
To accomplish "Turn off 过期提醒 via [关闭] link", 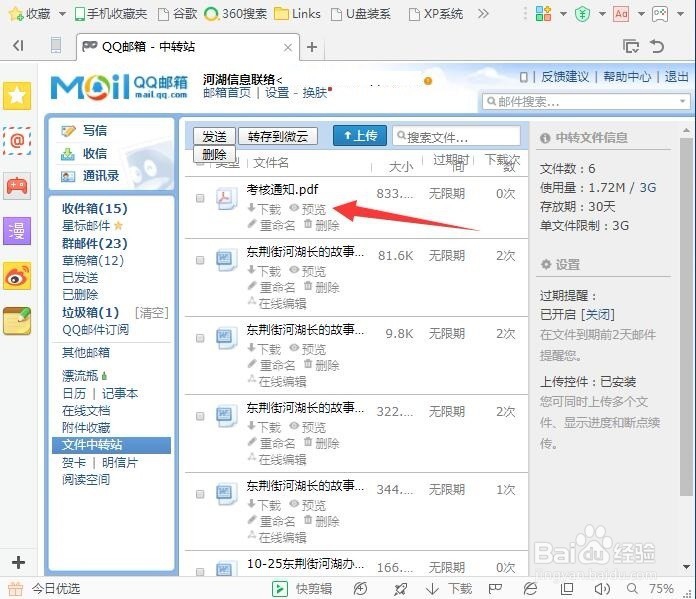I will [x=598, y=314].
